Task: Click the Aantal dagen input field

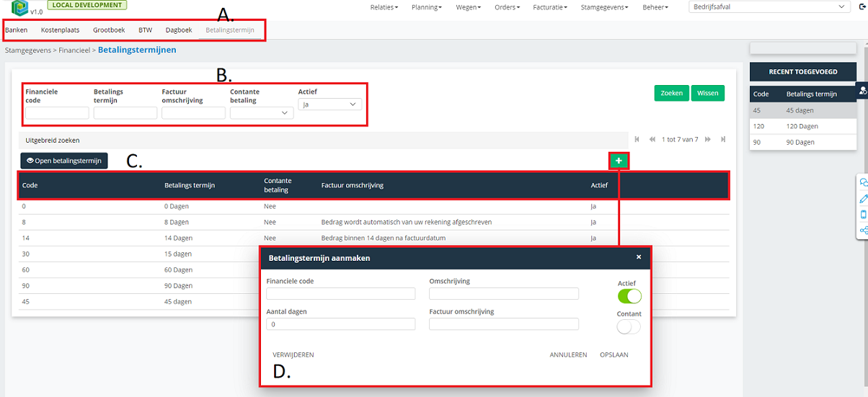Action: (340, 325)
